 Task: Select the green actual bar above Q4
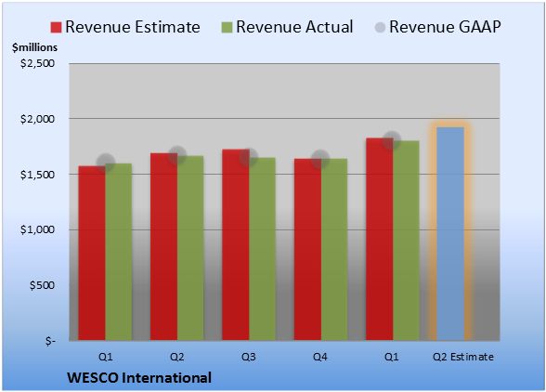click(334, 250)
